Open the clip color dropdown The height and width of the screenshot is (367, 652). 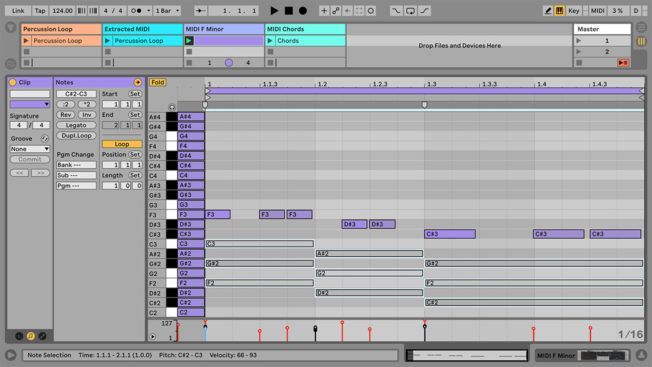(x=30, y=104)
